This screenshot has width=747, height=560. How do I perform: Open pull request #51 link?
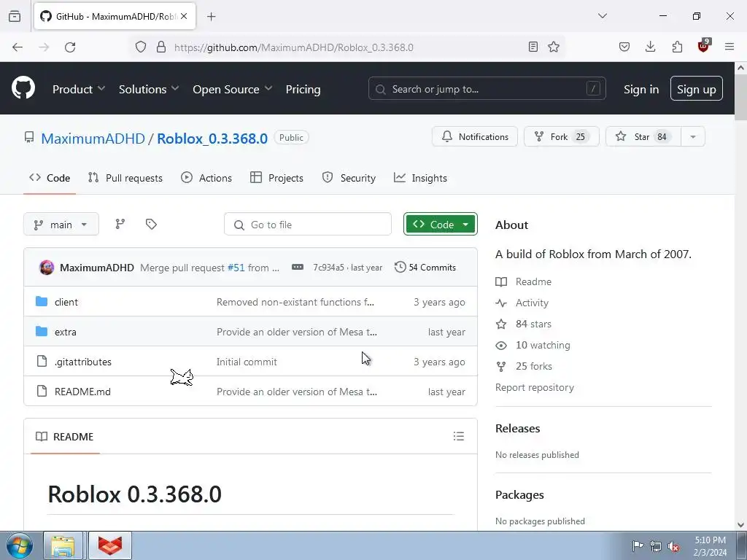tap(236, 268)
